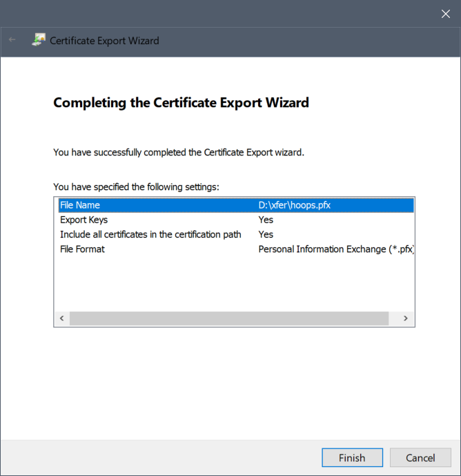The height and width of the screenshot is (476, 461).
Task: Click the empty area of the settings list
Action: pyautogui.click(x=233, y=283)
